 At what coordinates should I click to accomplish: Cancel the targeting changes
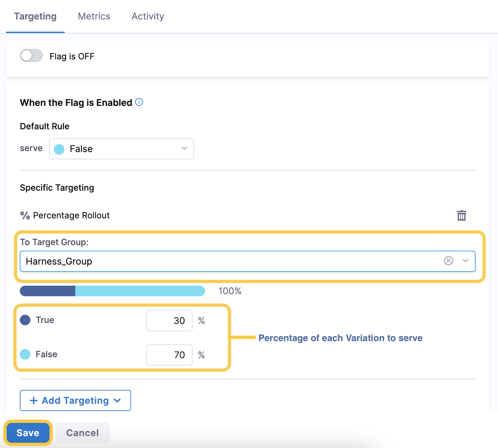pos(82,432)
